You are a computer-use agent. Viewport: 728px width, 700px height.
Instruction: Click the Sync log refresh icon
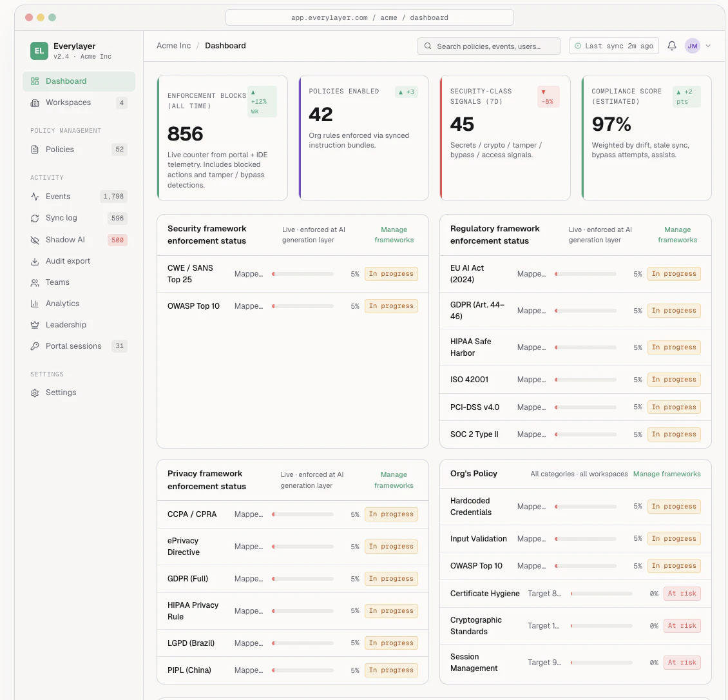click(34, 218)
